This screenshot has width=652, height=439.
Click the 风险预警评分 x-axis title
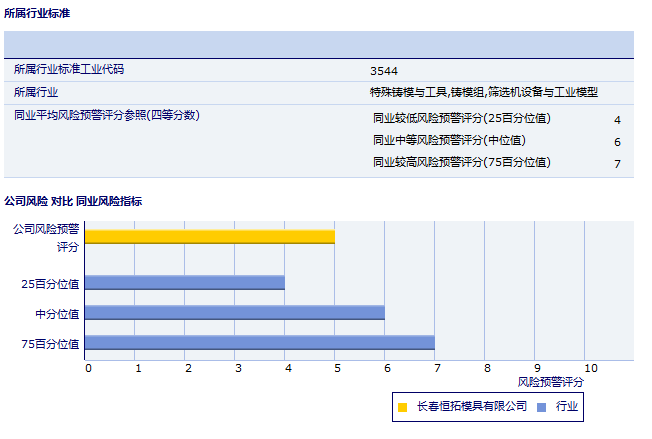(550, 382)
